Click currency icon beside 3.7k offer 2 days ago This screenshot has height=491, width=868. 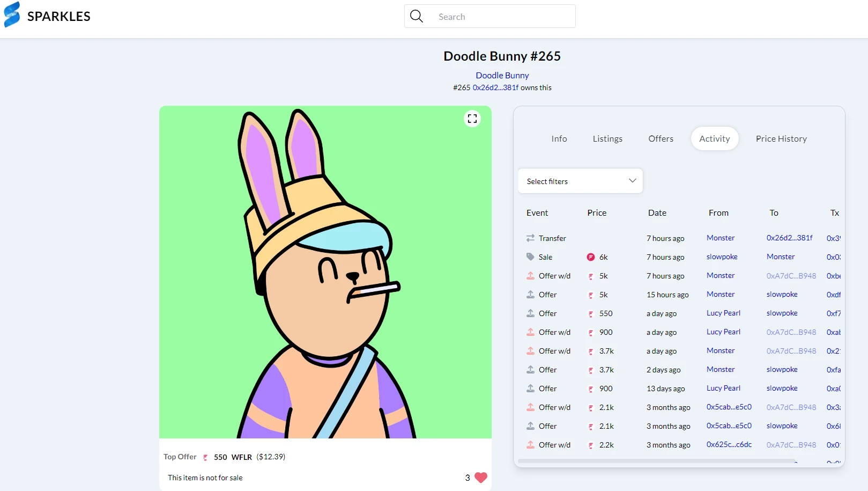[591, 370]
